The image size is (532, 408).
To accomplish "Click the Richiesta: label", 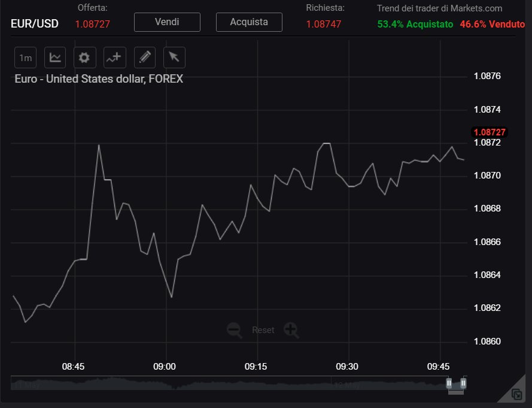I will click(326, 8).
